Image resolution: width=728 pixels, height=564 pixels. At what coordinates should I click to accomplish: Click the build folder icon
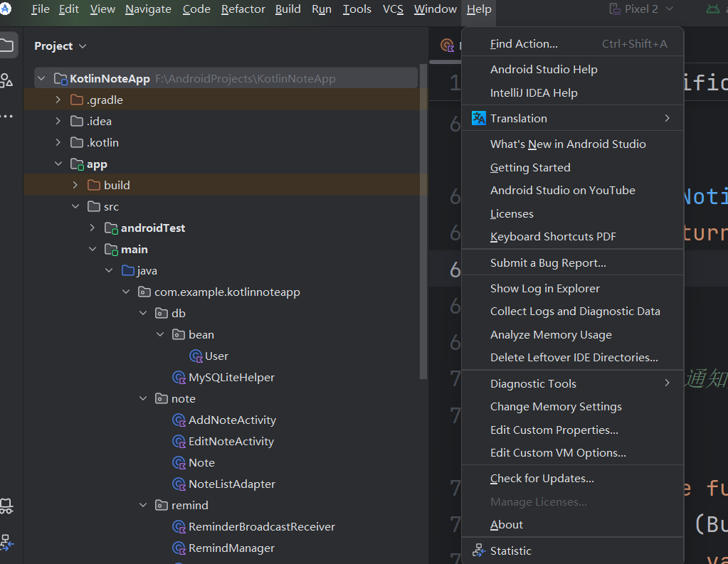click(94, 185)
